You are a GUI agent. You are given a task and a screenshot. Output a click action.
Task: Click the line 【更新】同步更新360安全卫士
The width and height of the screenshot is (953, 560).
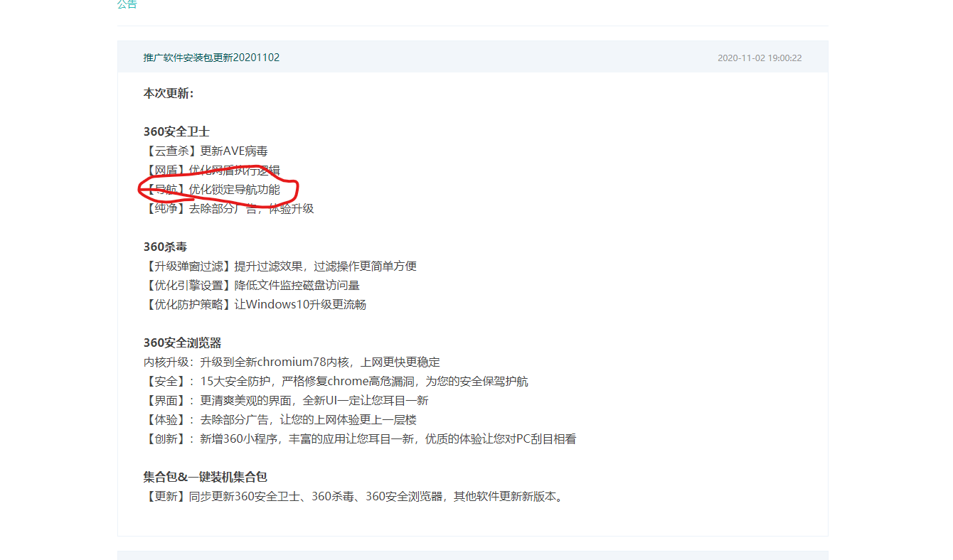coord(354,497)
